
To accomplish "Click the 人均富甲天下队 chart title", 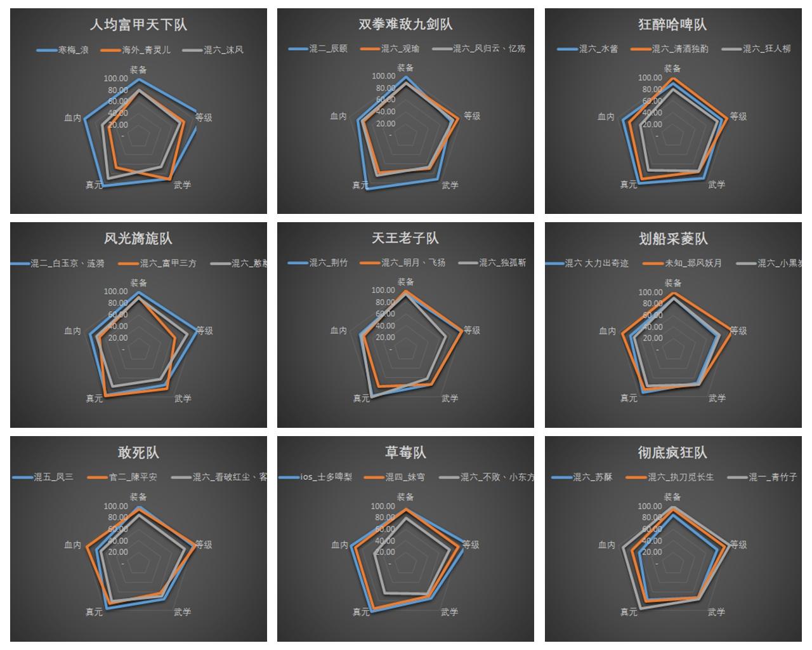I will point(138,25).
